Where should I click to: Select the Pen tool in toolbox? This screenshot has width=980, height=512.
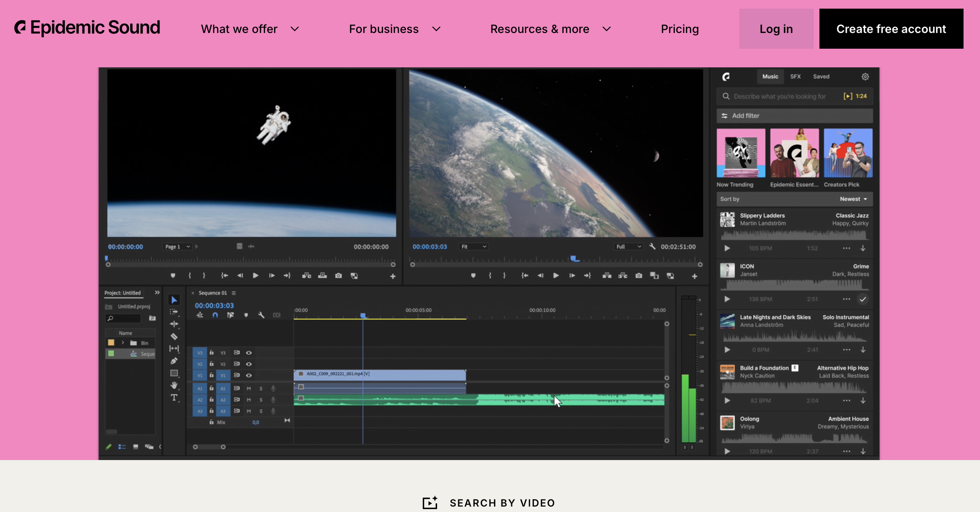[x=174, y=361]
